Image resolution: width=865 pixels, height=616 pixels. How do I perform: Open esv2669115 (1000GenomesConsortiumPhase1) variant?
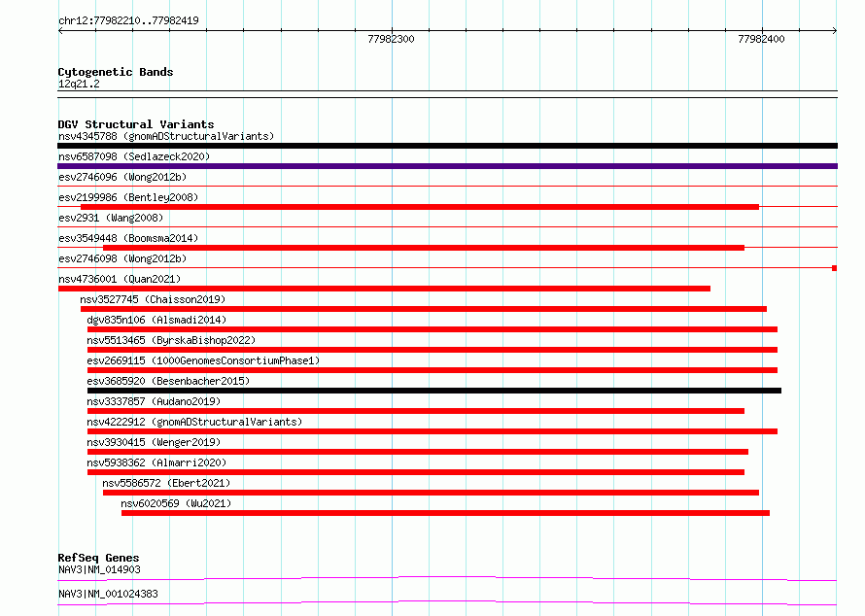(x=203, y=360)
